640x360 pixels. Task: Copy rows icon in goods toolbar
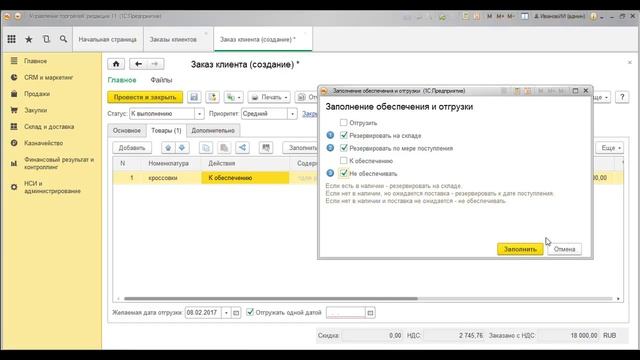tap(206, 148)
